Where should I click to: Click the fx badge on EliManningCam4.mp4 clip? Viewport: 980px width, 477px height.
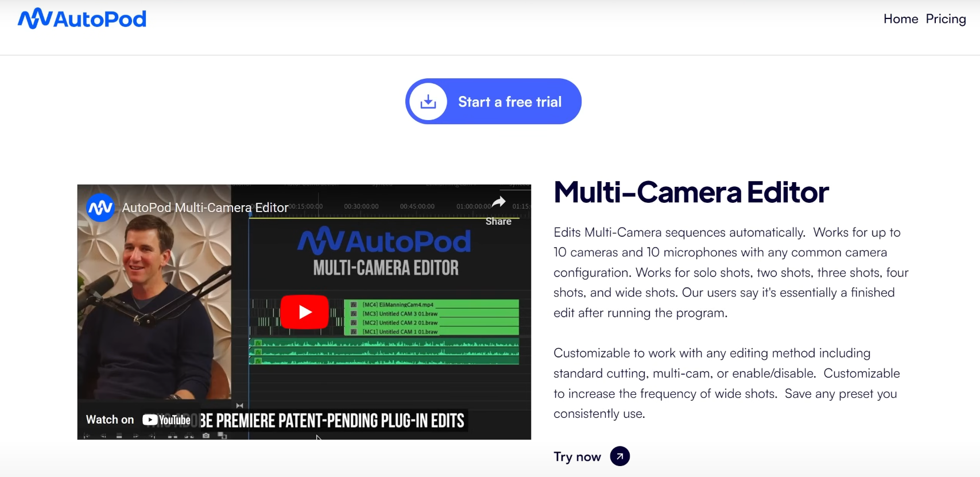[x=354, y=305]
